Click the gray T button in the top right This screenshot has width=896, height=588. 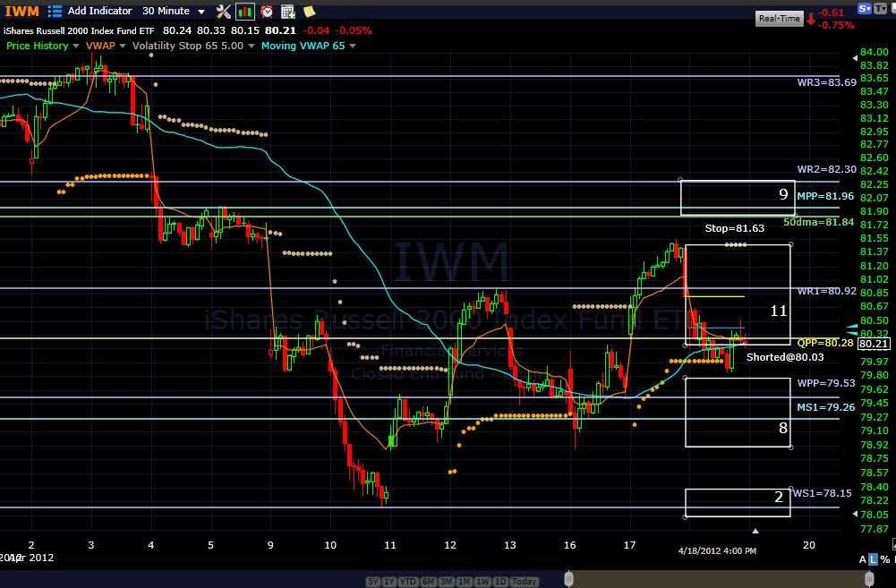(x=882, y=8)
